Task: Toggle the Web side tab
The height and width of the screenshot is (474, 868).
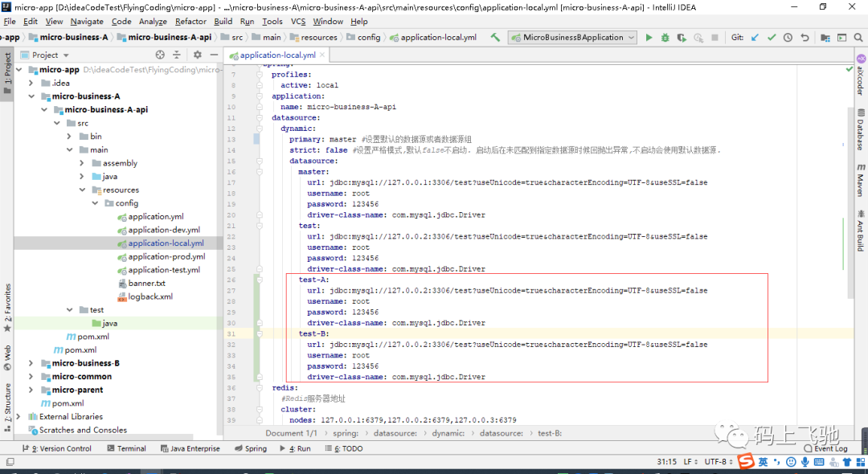Action: (7, 358)
